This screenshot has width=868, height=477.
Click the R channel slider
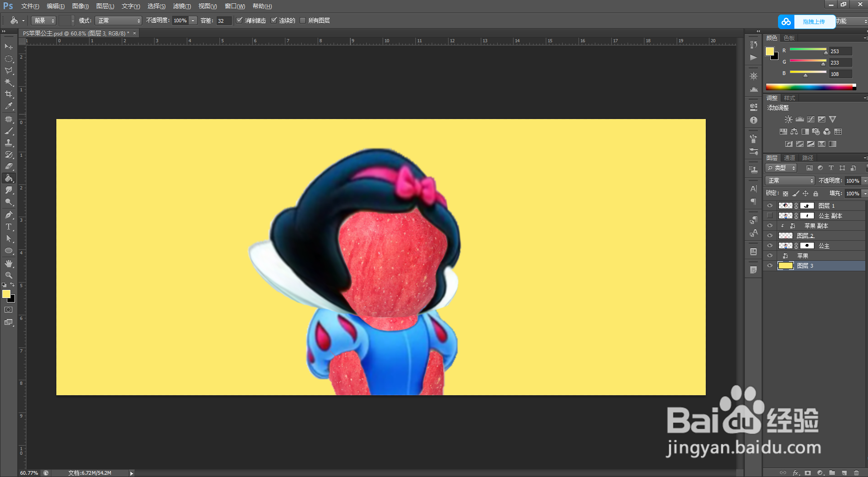click(x=808, y=50)
